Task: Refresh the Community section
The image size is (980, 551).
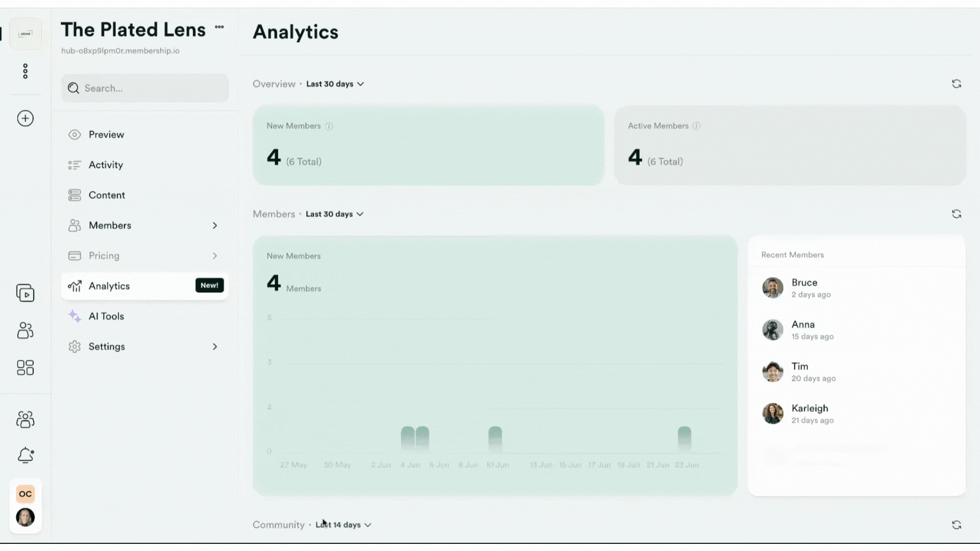Action: (x=957, y=525)
